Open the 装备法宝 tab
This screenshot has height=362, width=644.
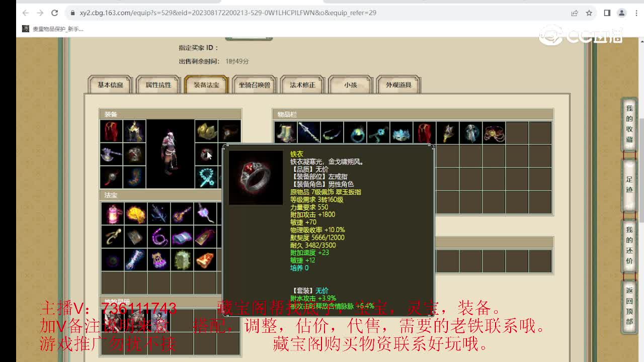tap(206, 85)
